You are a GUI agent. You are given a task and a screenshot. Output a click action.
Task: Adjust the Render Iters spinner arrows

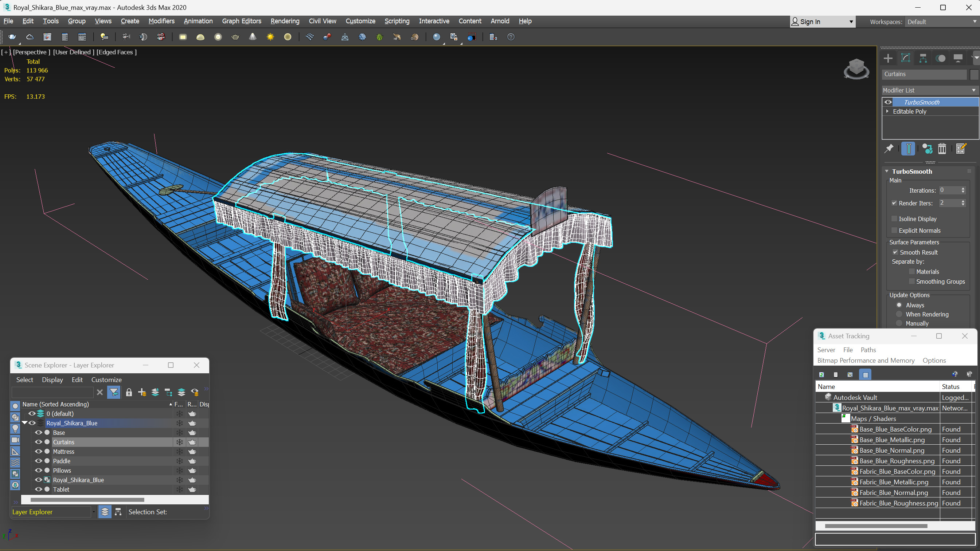click(963, 203)
